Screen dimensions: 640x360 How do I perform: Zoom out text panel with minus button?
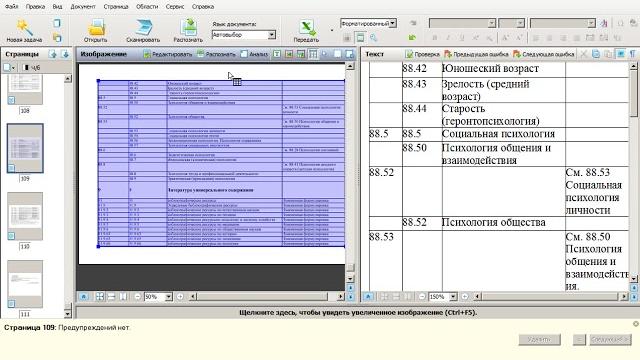[422, 297]
